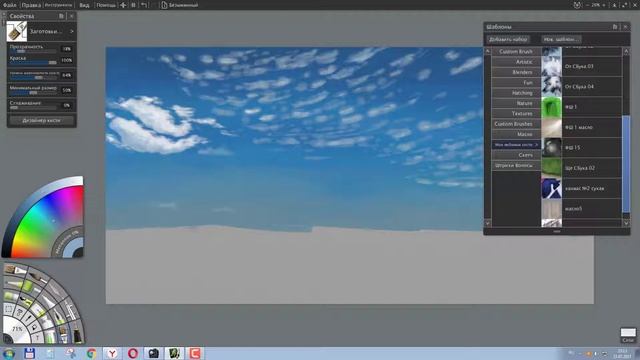Choose the От Сбуха 03 brush preset

582,66
